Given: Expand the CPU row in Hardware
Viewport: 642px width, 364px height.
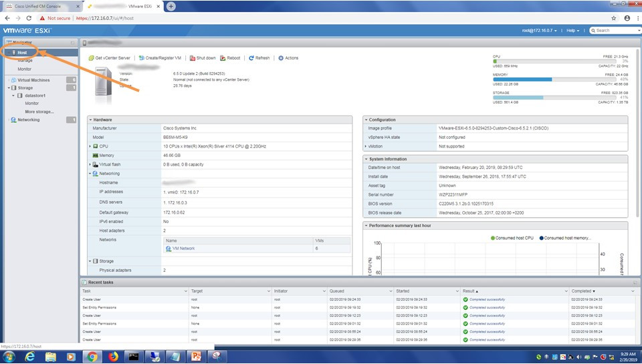Looking at the screenshot, I should point(90,146).
